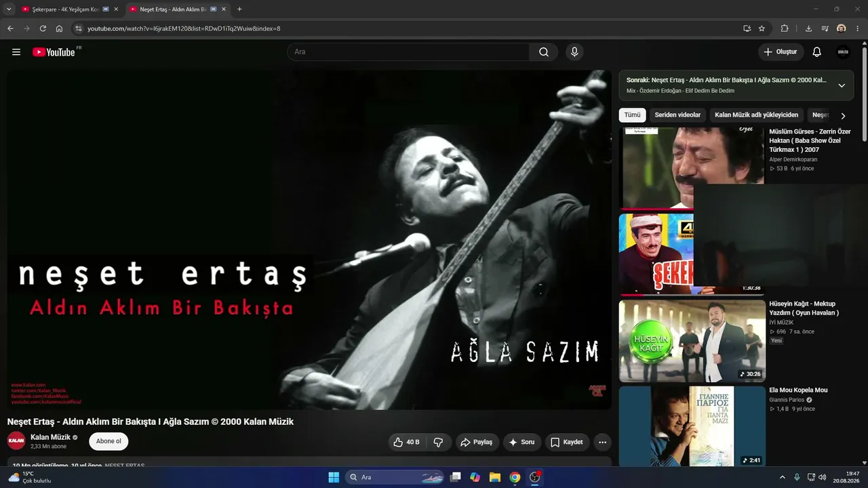The height and width of the screenshot is (488, 868).
Task: Subscribe with the Abone ol button
Action: tap(108, 441)
